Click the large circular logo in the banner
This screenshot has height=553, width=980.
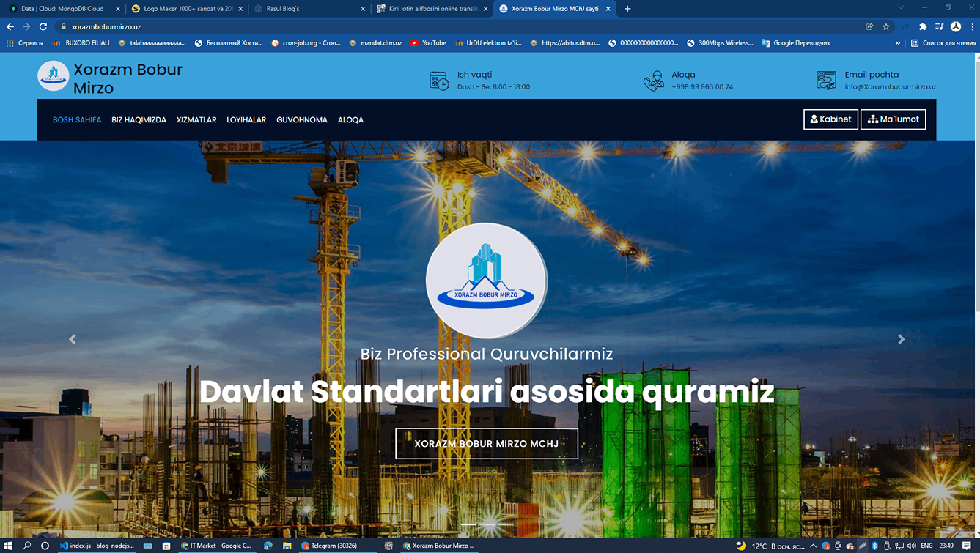tap(486, 281)
